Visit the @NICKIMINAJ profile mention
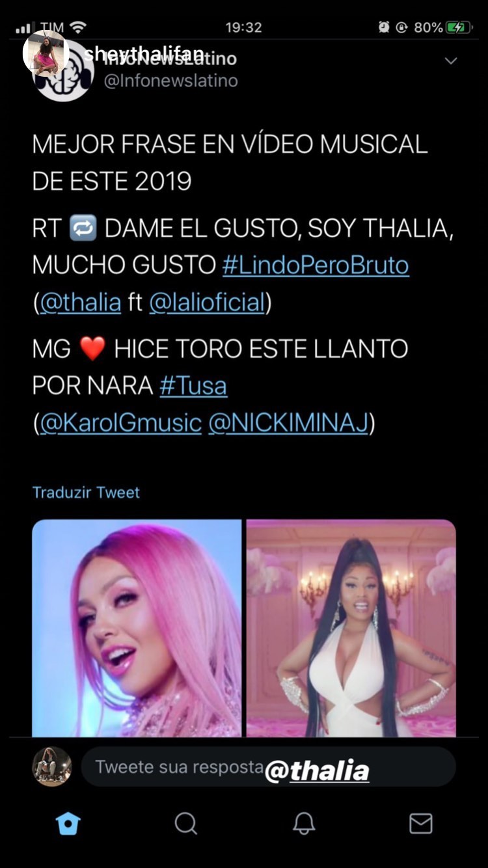Viewport: 488px width, 868px height. coord(288,424)
